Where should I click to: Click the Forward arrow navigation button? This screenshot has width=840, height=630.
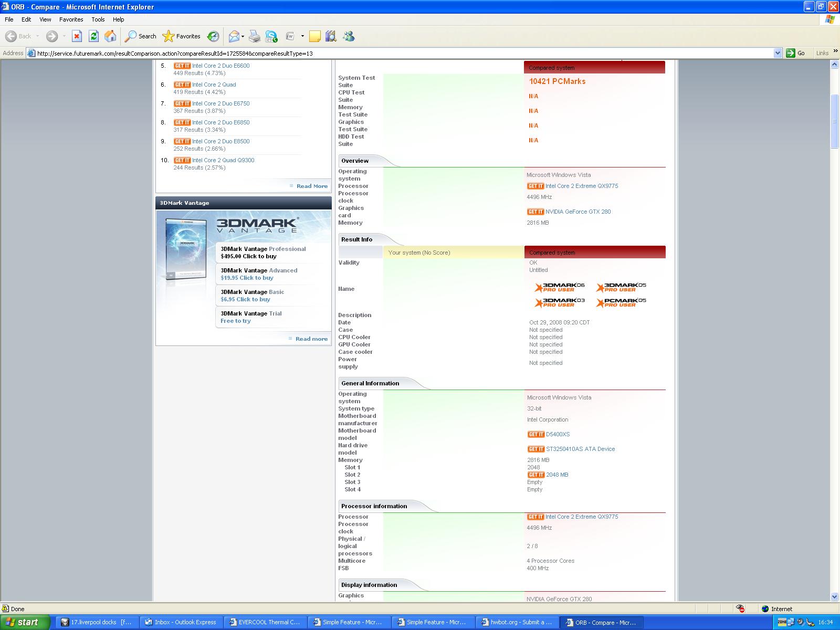click(51, 36)
